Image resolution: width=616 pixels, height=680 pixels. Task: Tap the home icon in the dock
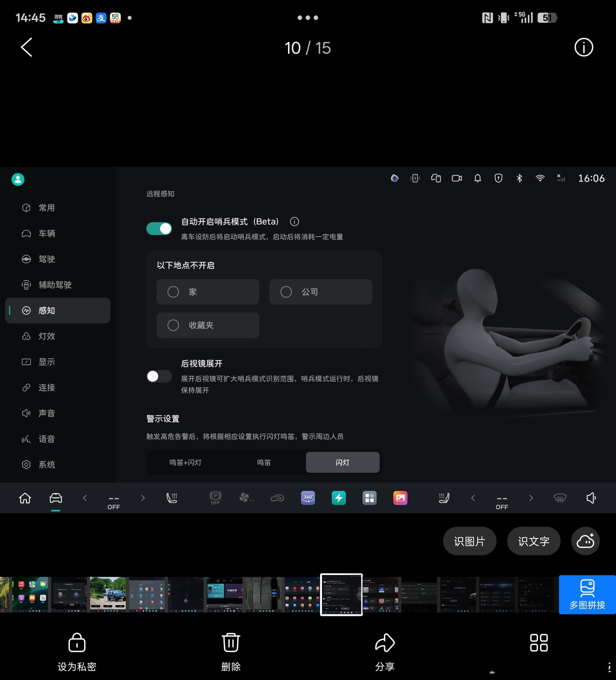click(25, 498)
